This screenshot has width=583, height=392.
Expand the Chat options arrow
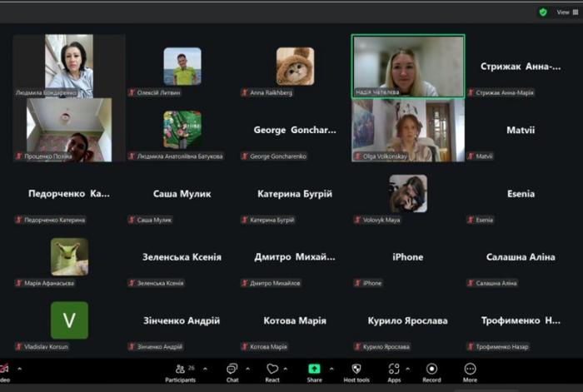coord(247,369)
